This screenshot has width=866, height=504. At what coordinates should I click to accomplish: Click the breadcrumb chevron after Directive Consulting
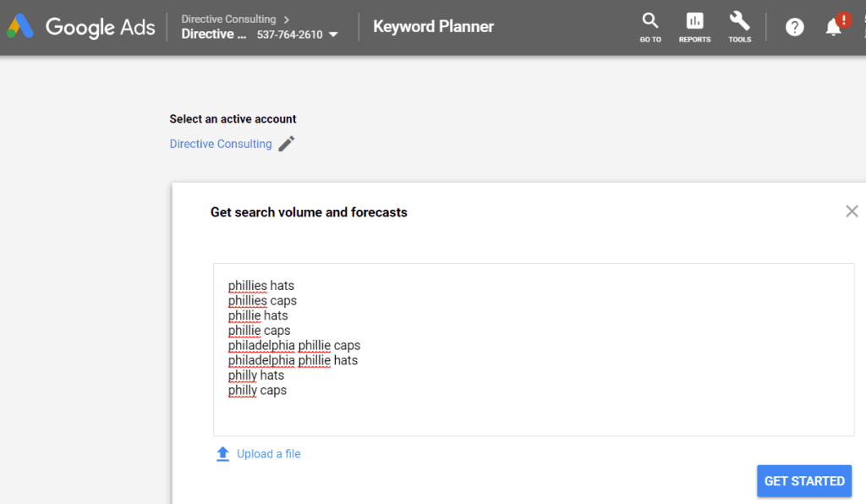(x=286, y=19)
